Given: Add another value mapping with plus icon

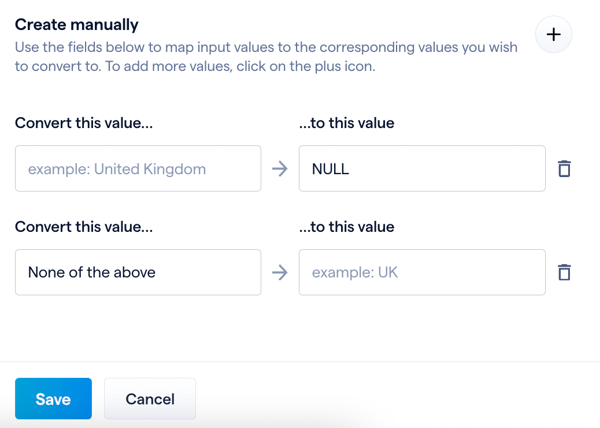Looking at the screenshot, I should (553, 34).
